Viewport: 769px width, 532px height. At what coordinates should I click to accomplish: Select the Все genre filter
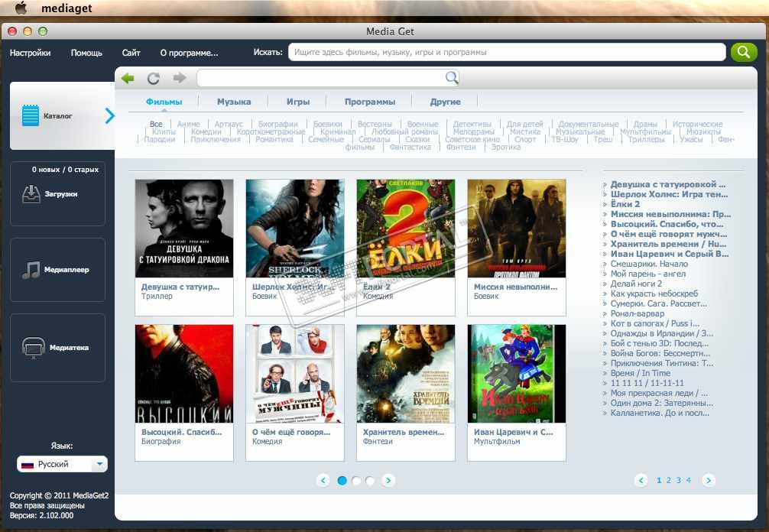(156, 124)
